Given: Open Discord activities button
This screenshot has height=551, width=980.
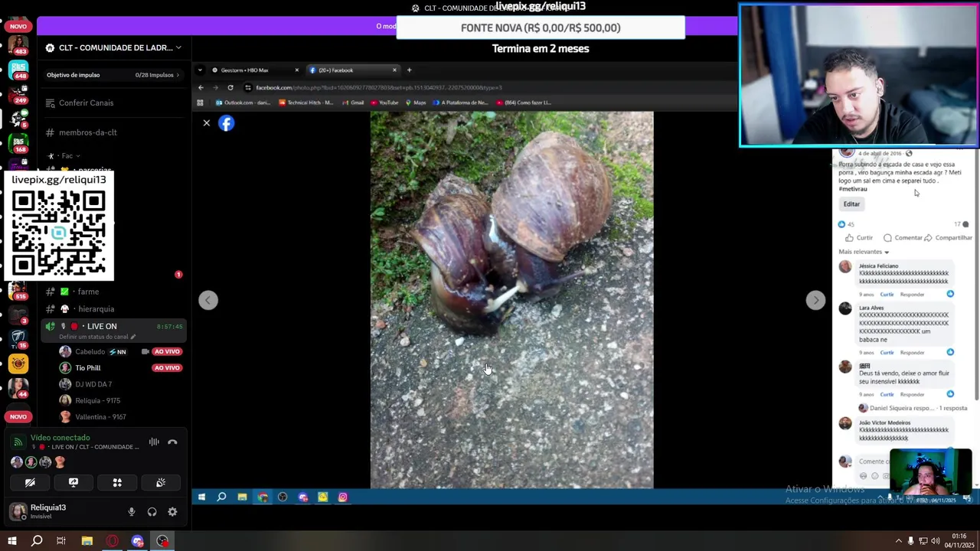Looking at the screenshot, I should pos(117,483).
